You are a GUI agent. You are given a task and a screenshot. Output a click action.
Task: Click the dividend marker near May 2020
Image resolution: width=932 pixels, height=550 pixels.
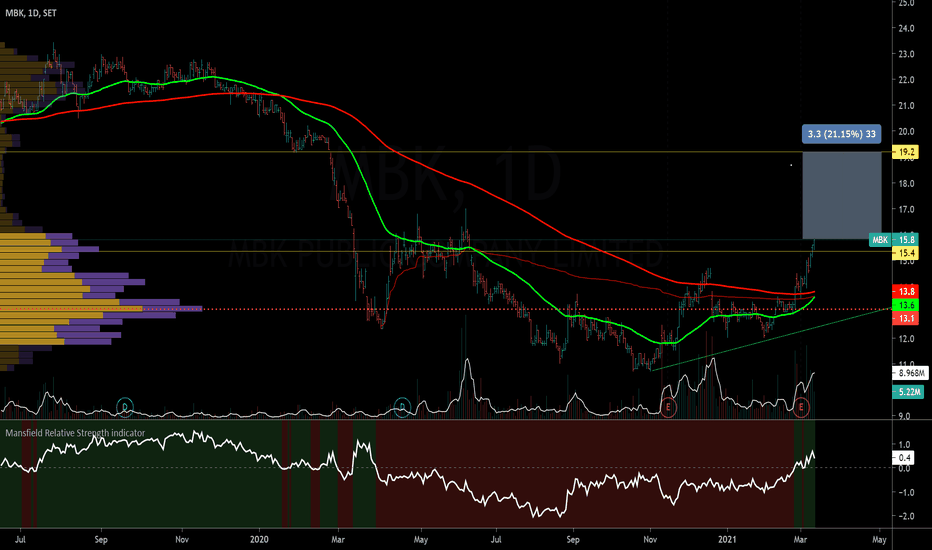click(x=402, y=407)
